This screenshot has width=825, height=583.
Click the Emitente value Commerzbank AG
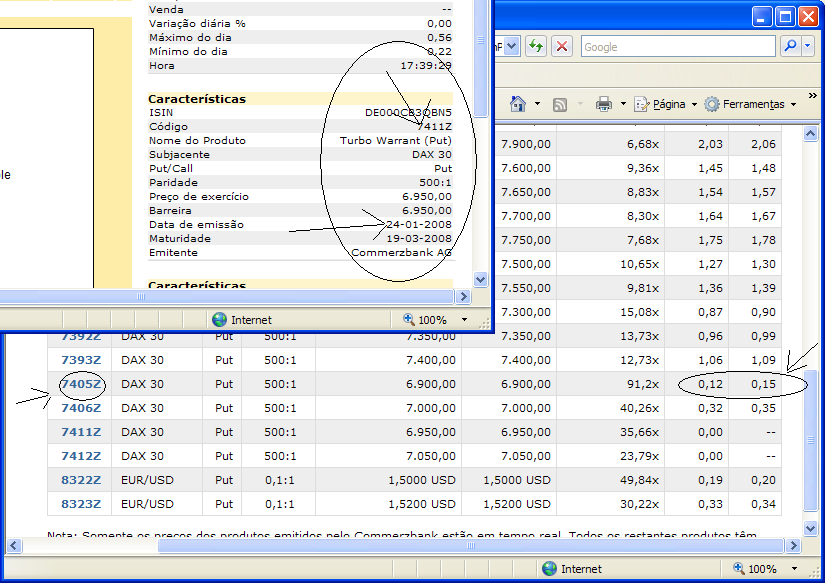tap(401, 253)
